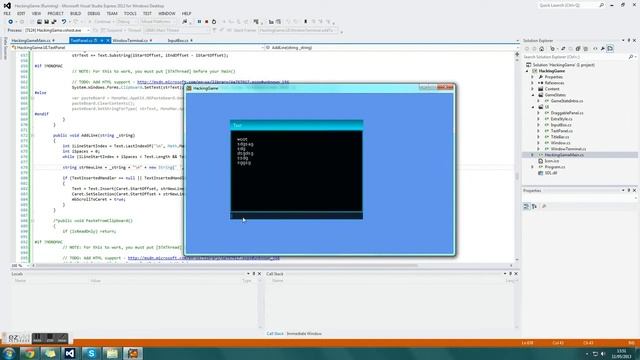The width and height of the screenshot is (640, 360).
Task: Select Program.cs in Solution Explorer
Action: coord(555,167)
